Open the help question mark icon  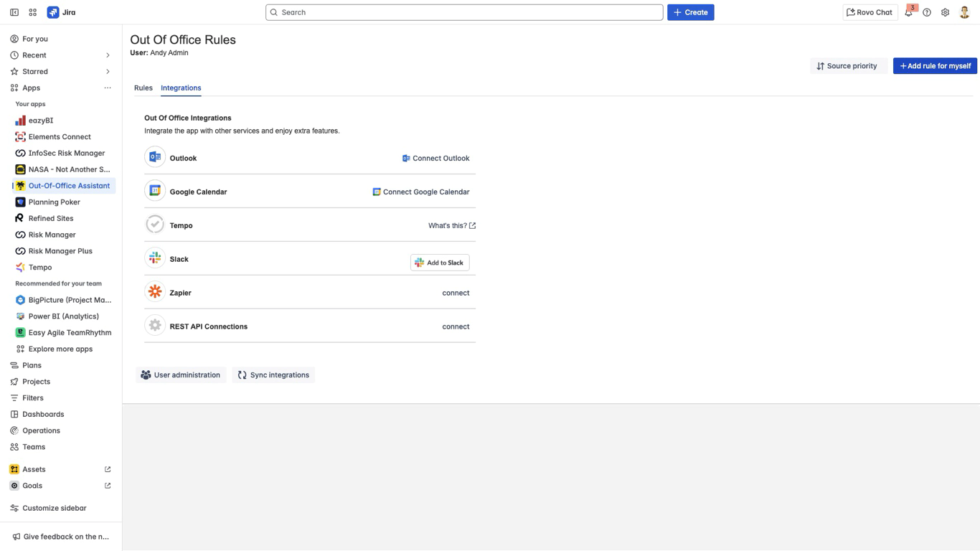pos(927,12)
